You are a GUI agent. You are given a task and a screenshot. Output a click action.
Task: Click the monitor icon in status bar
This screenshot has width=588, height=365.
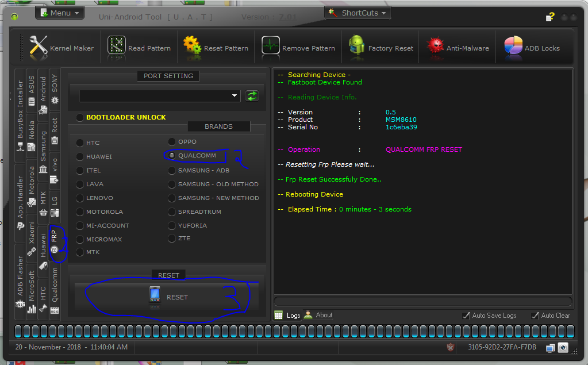click(x=550, y=348)
